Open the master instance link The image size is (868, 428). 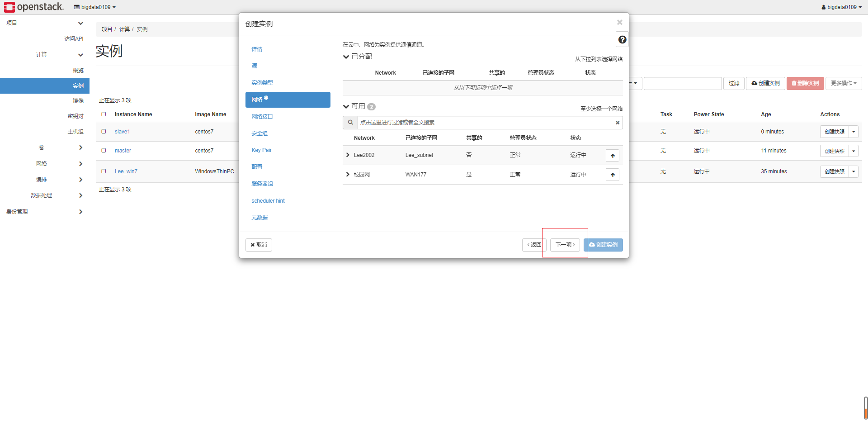pyautogui.click(x=123, y=151)
